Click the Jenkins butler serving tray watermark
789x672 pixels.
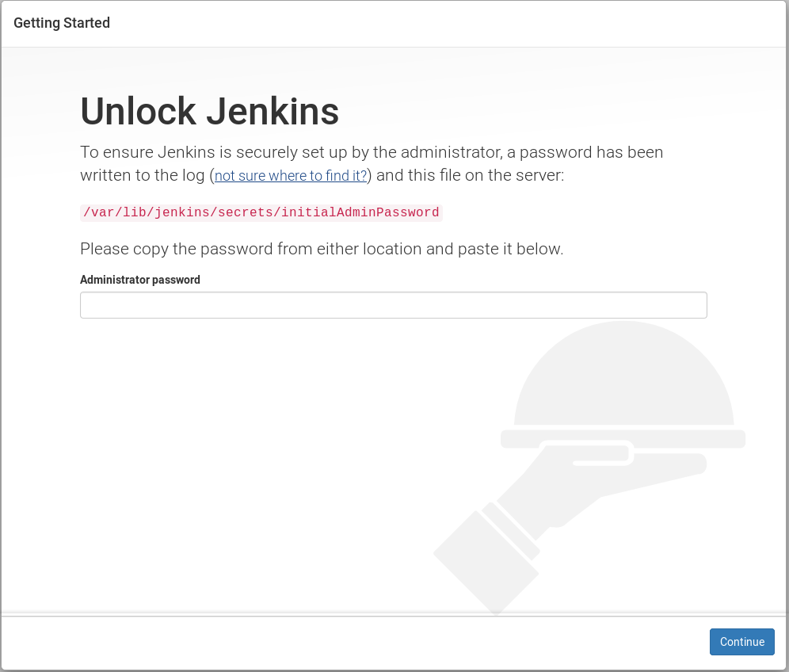click(589, 468)
